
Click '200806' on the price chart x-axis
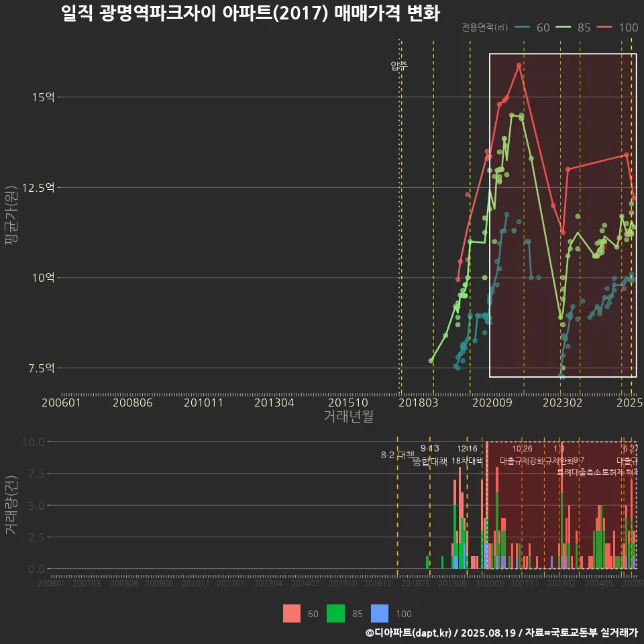point(133,402)
